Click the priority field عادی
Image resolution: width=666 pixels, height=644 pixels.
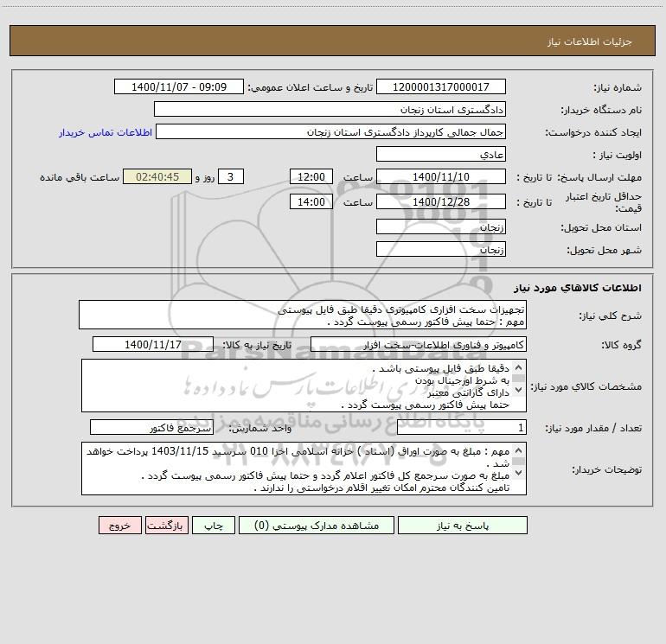[x=441, y=154]
